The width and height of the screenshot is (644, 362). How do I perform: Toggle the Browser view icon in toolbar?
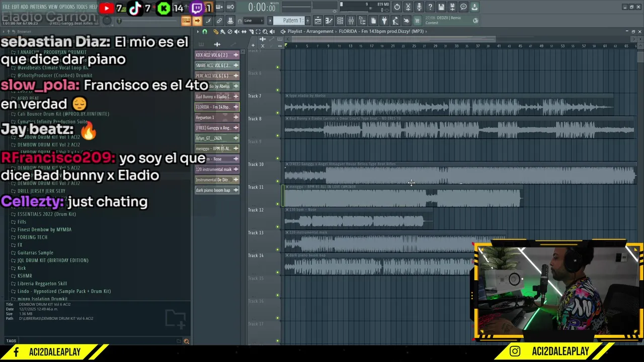(x=362, y=21)
